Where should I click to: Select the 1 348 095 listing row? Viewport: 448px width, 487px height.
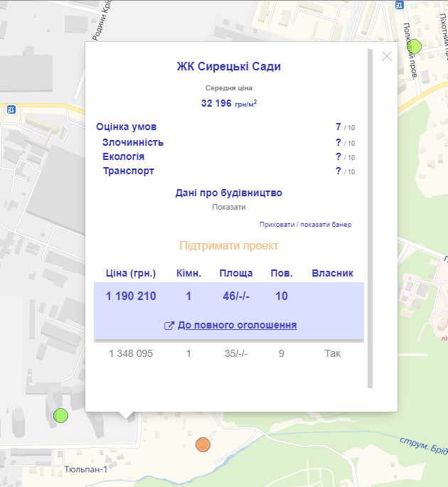click(229, 353)
